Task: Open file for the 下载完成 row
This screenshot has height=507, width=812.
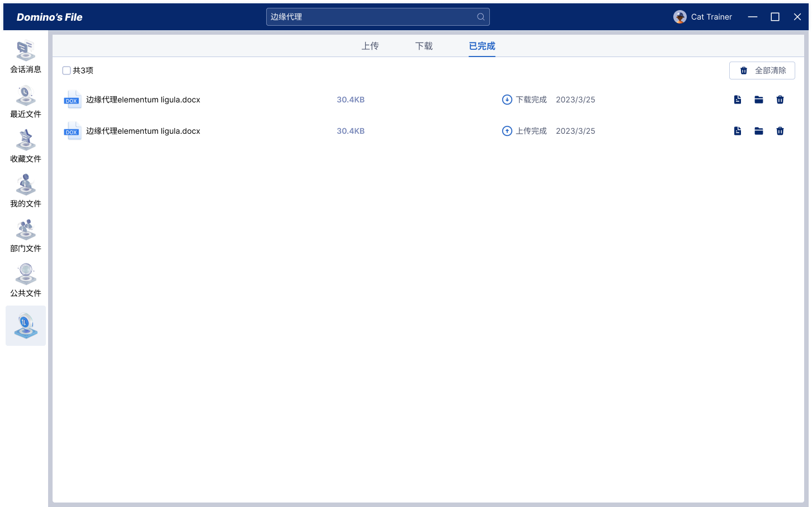Action: tap(738, 100)
